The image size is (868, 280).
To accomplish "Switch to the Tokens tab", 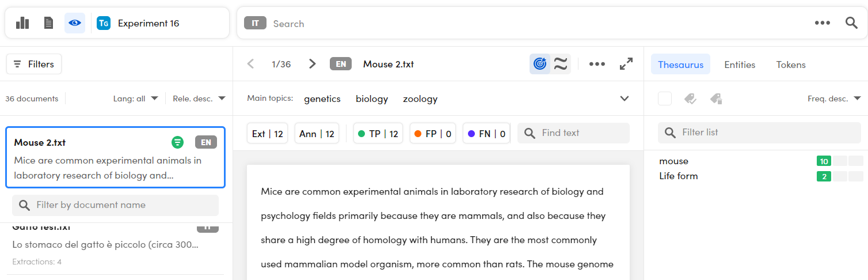I will [791, 65].
